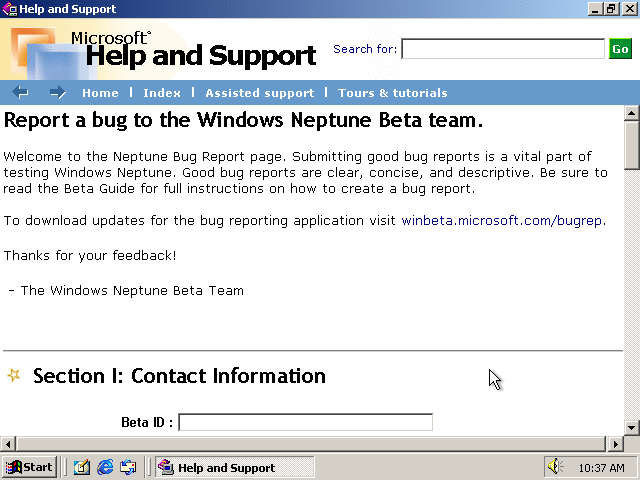Click the horizontal scrollbar right arrow
Screen dimensions: 640x480
click(x=616, y=444)
